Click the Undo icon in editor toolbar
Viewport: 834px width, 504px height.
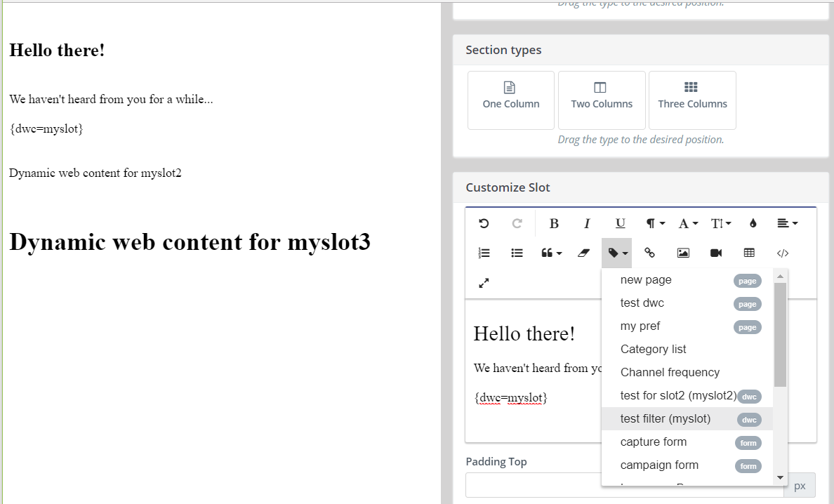point(484,224)
